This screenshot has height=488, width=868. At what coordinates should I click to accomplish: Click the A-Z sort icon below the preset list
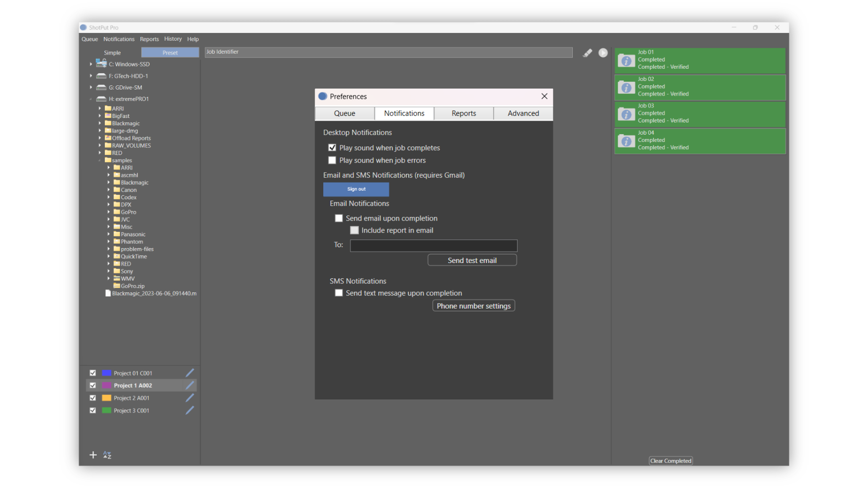[x=107, y=455]
